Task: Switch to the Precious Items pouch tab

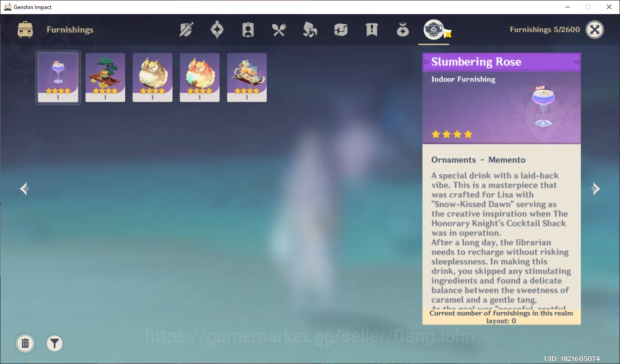Action: pyautogui.click(x=403, y=30)
